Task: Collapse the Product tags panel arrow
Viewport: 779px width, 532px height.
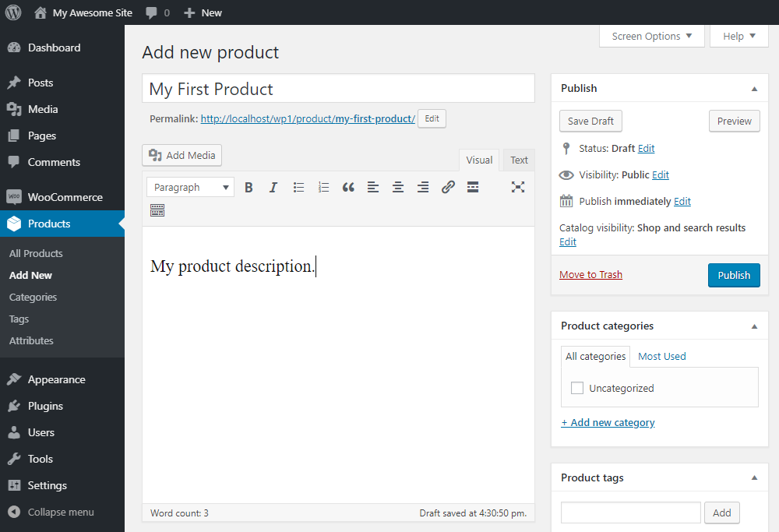Action: tap(754, 477)
